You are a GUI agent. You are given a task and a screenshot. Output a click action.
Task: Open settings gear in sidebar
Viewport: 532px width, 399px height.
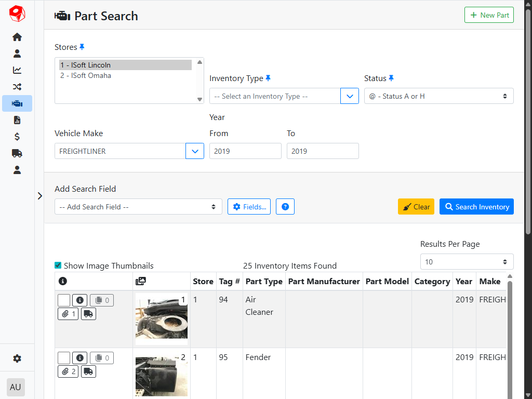(x=17, y=358)
